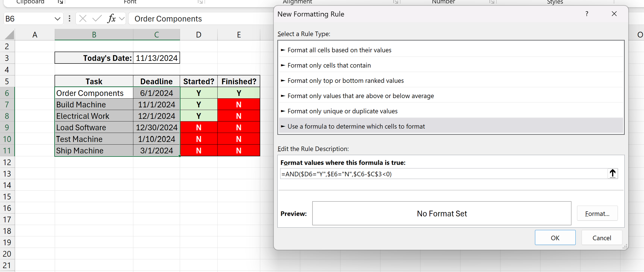Click the Enter checkmark icon in formula bar
The image size is (644, 272).
(97, 18)
